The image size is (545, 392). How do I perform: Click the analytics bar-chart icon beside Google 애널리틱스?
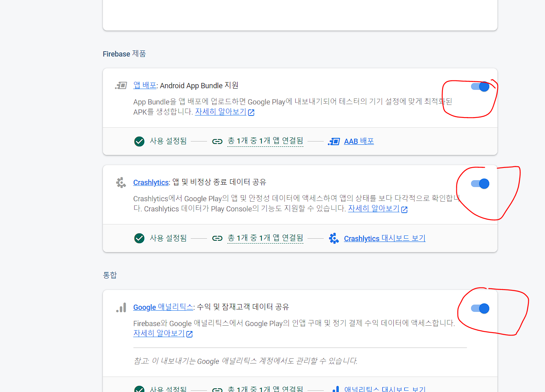121,307
